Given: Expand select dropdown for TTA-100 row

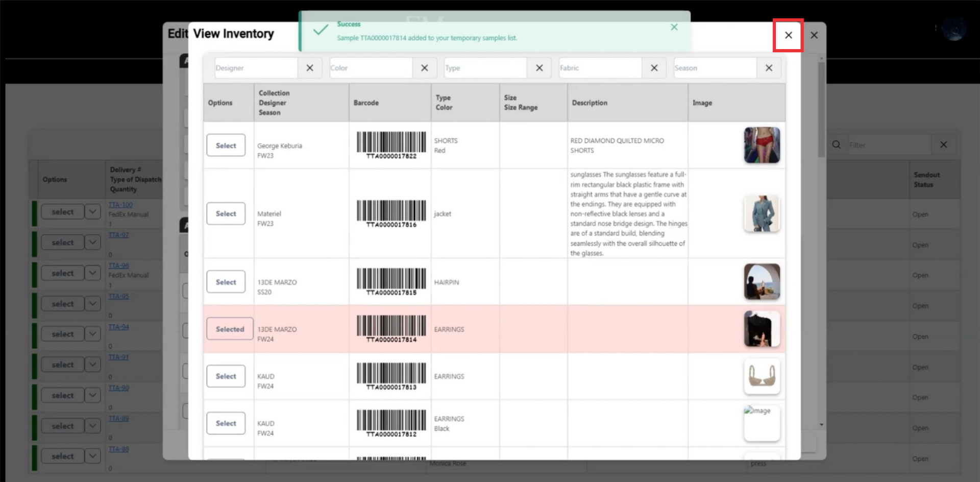Looking at the screenshot, I should click(92, 211).
